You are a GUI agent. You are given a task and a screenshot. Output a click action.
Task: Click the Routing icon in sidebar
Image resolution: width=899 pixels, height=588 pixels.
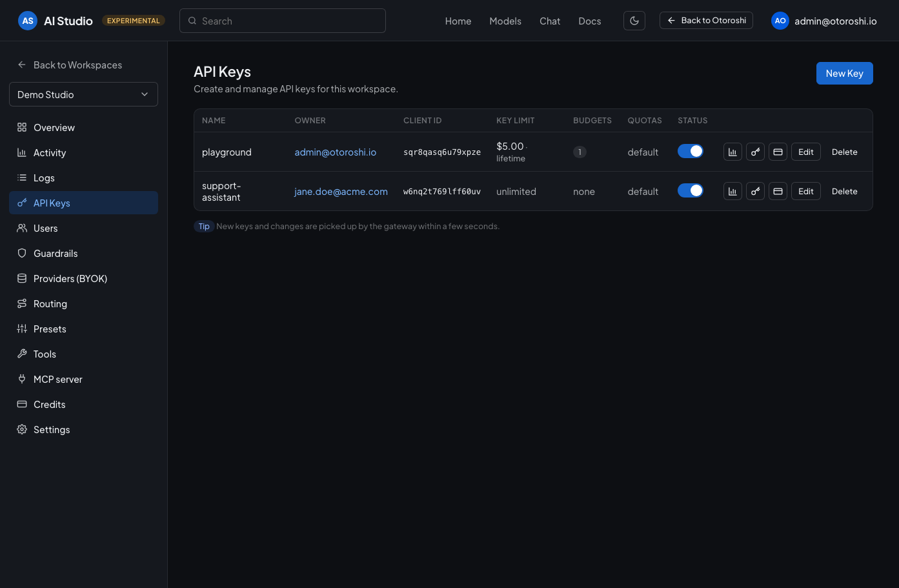tap(22, 303)
